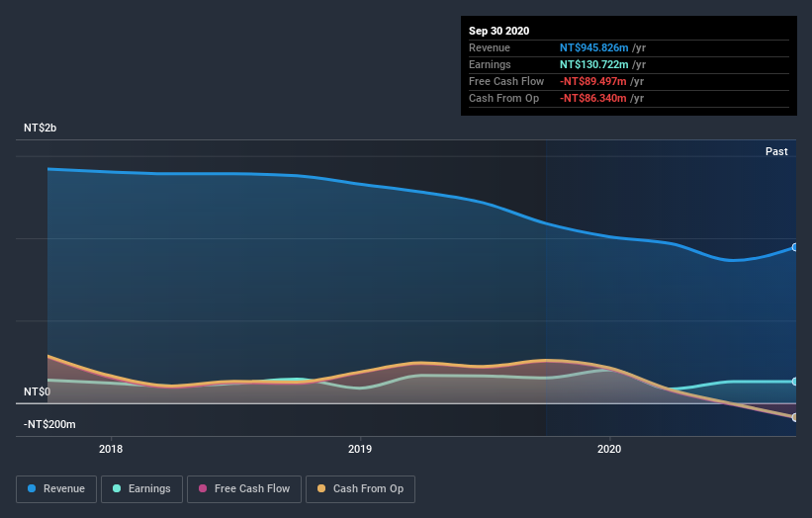Click the NT$130.722m earnings value
The height and width of the screenshot is (518, 812).
click(594, 64)
